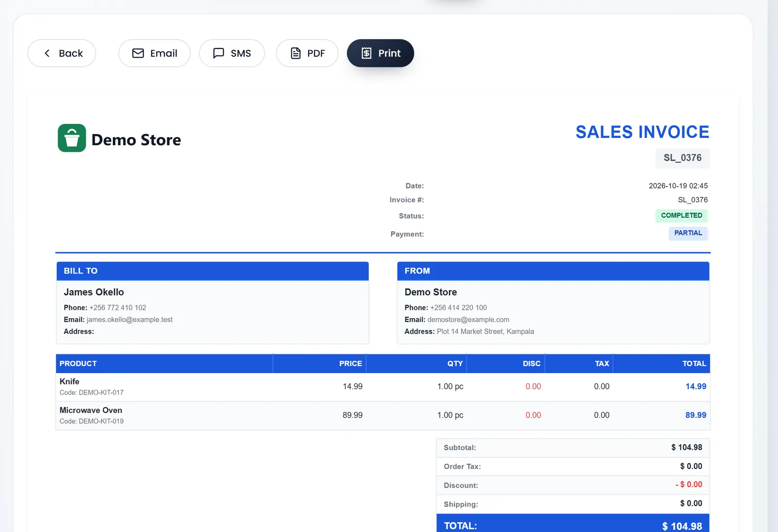This screenshot has width=778, height=532.
Task: Click email james.okello@example.test
Action: [129, 320]
